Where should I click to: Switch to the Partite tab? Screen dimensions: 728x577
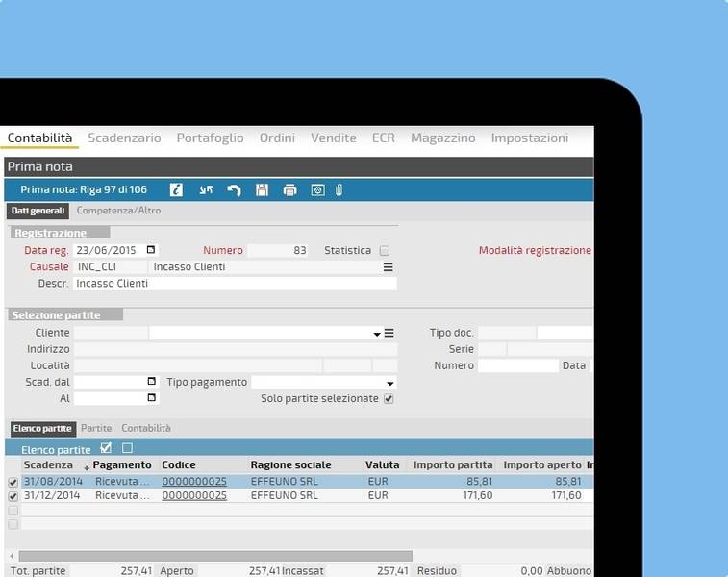point(96,428)
